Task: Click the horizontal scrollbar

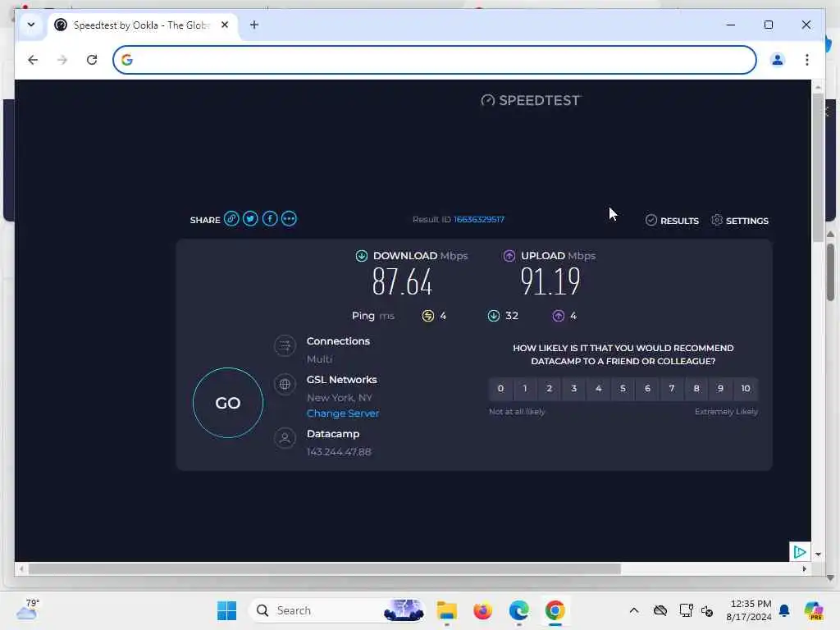Action: 325,569
